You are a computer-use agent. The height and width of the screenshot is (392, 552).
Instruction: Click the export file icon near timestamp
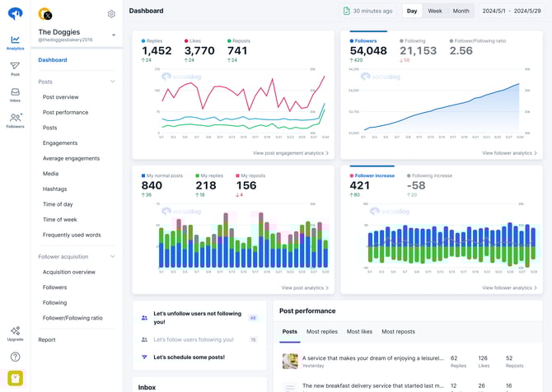[347, 11]
